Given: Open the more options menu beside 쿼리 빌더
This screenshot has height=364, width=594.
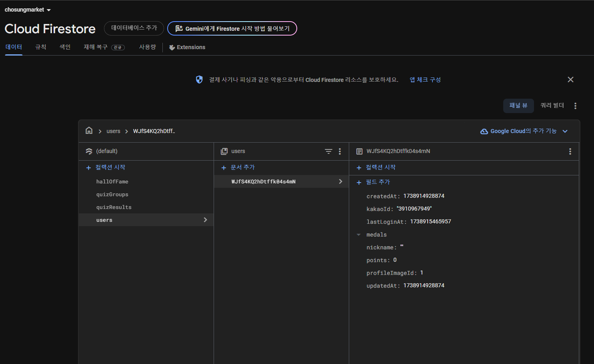Looking at the screenshot, I should click(575, 106).
